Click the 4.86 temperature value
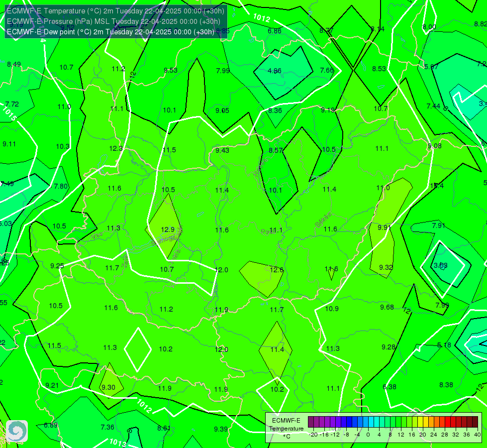This screenshot has height=448, width=487. point(274,71)
